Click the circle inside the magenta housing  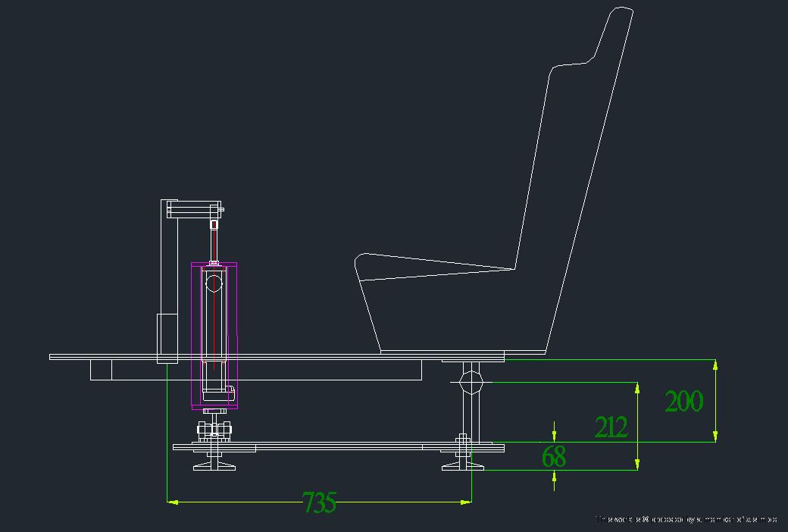point(214,283)
